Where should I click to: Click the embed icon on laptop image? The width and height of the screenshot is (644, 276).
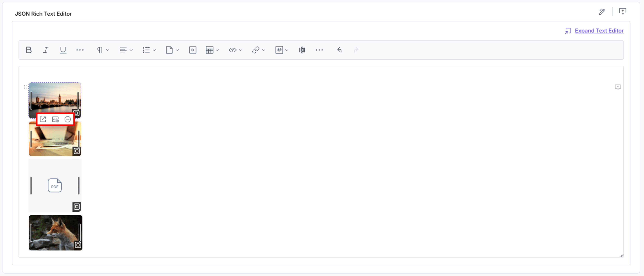(x=77, y=151)
